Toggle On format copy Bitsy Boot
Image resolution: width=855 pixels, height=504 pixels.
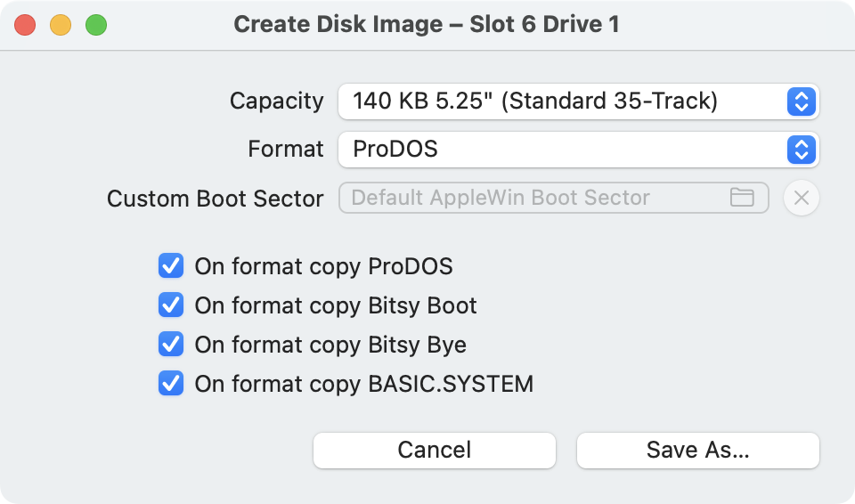click(171, 305)
